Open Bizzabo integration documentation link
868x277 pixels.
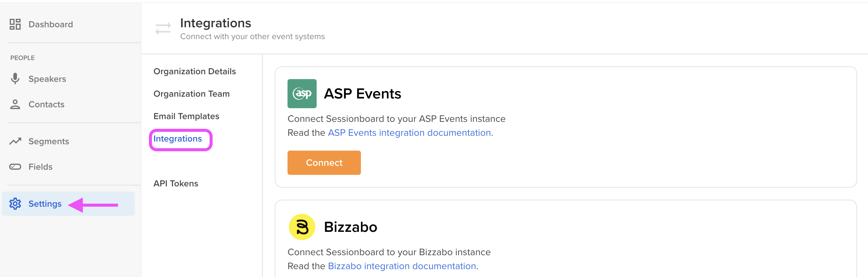point(402,266)
